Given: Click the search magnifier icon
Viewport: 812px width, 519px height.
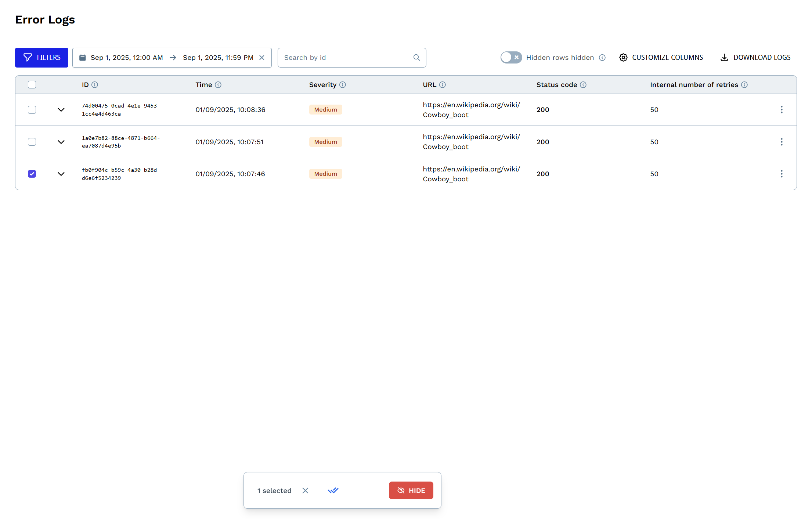Looking at the screenshot, I should [x=416, y=58].
